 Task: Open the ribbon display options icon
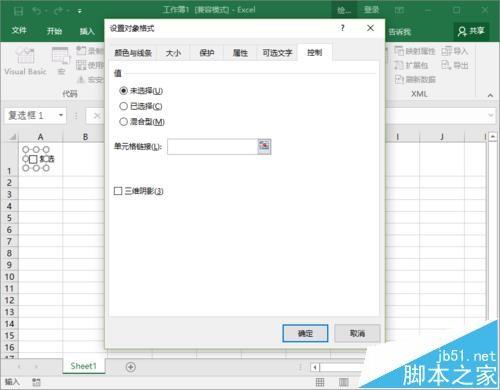(x=399, y=10)
